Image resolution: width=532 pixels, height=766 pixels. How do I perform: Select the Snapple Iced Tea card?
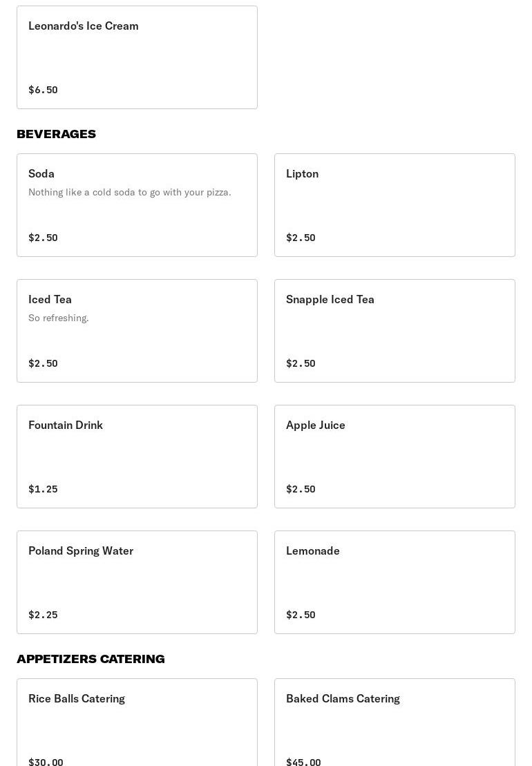tap(395, 331)
